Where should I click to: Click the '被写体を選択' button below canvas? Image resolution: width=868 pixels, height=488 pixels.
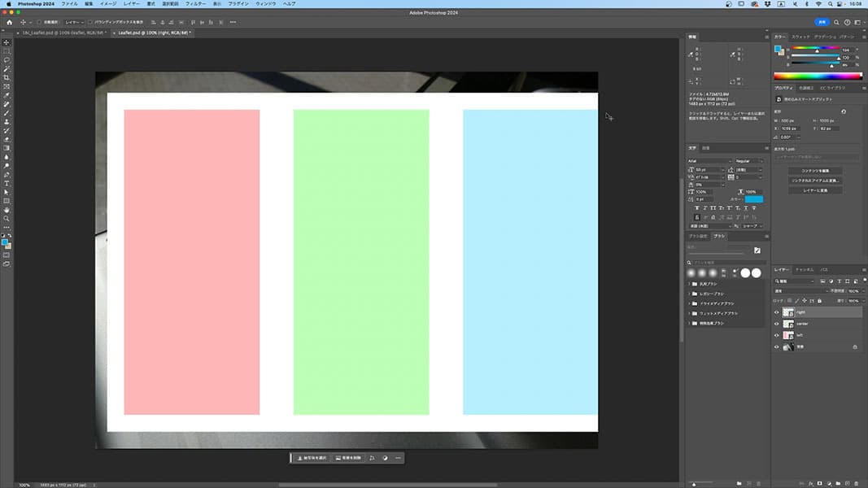click(x=312, y=458)
